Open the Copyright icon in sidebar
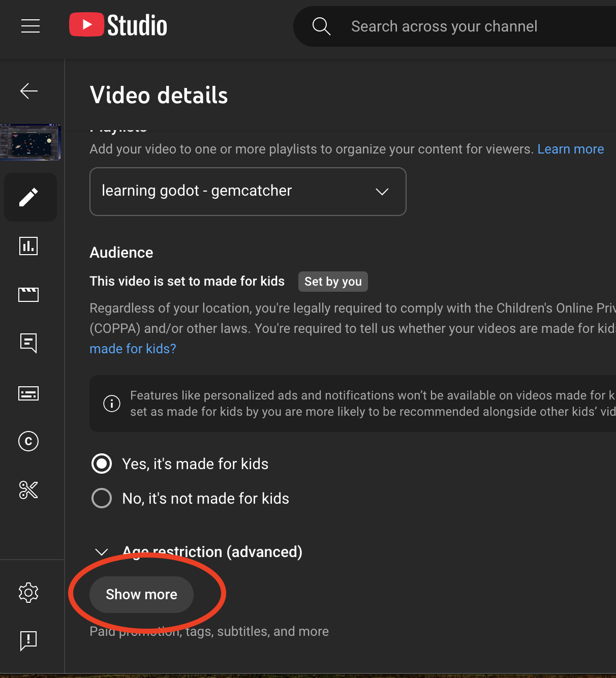This screenshot has width=616, height=678. [x=28, y=441]
